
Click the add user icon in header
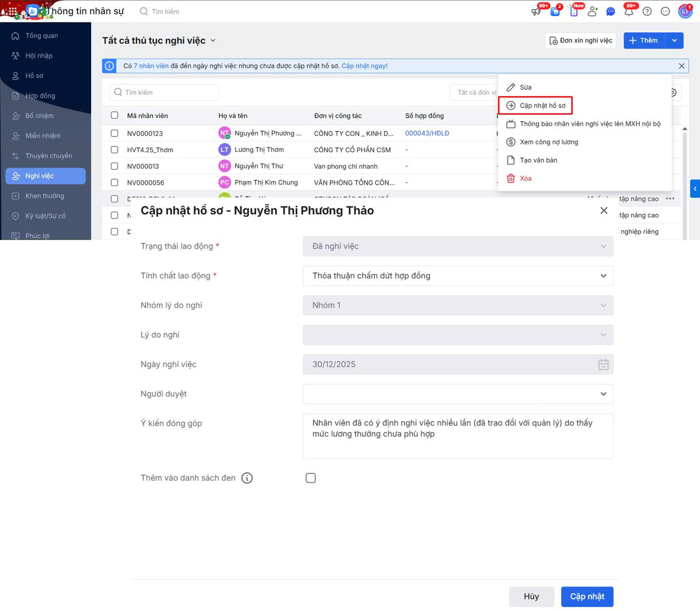592,11
